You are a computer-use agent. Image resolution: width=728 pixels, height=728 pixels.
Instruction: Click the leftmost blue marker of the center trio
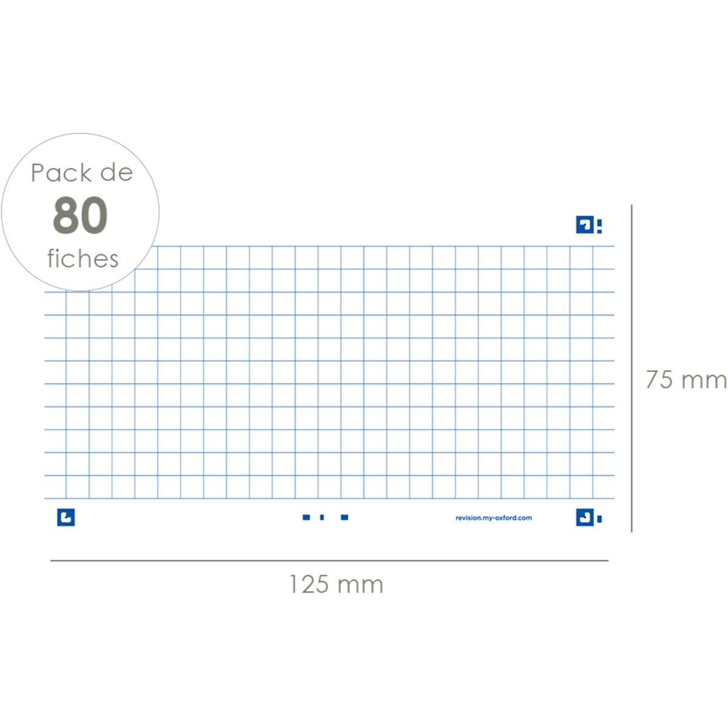point(306,517)
